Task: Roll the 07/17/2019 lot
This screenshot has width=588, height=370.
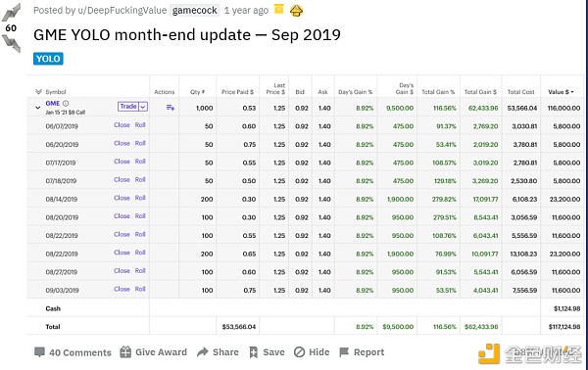Action: pyautogui.click(x=140, y=162)
